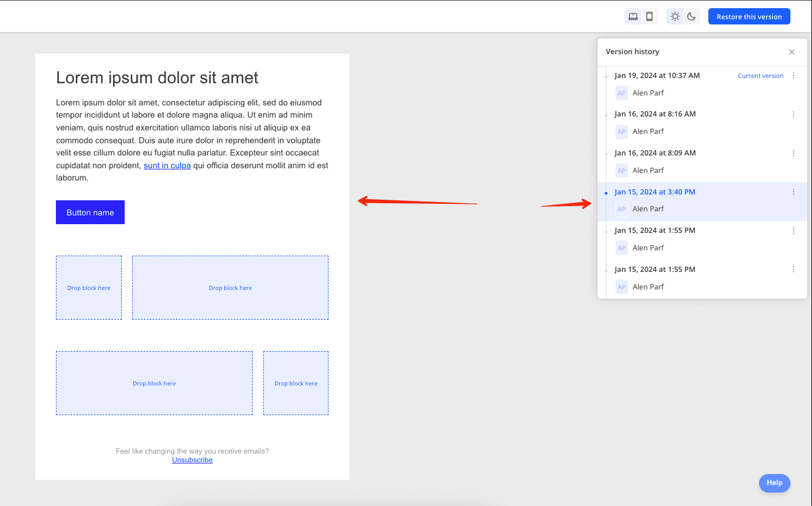This screenshot has width=812, height=506.
Task: Switch to mobile preview mode
Action: coord(649,16)
